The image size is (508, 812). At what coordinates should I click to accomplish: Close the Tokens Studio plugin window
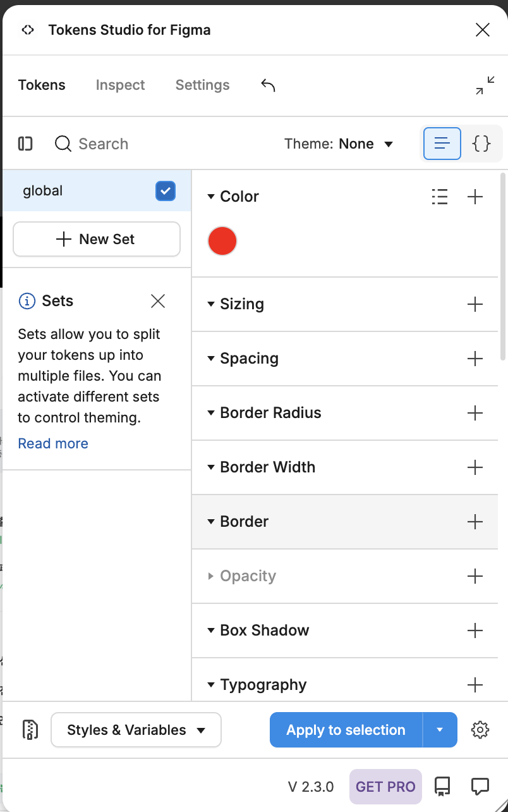(483, 30)
